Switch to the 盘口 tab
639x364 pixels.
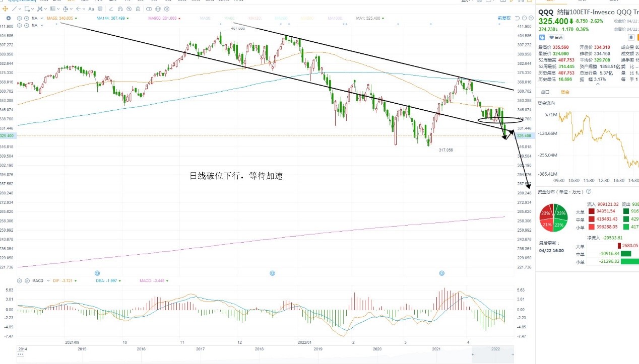[x=545, y=92]
